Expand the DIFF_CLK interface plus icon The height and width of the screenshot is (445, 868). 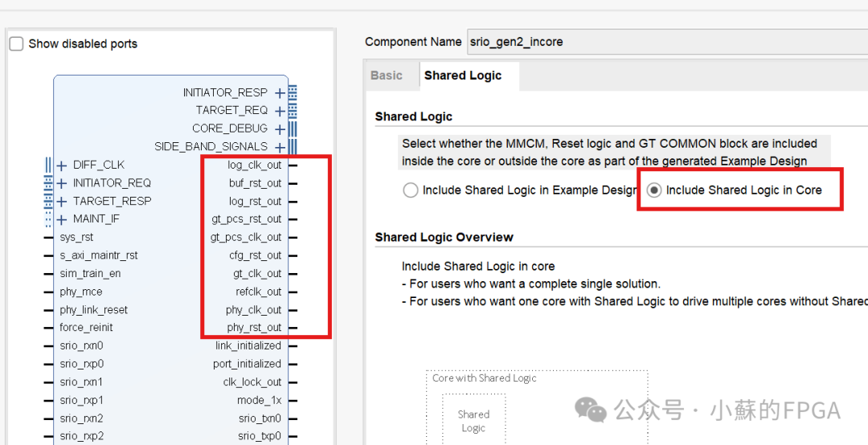pyautogui.click(x=62, y=165)
